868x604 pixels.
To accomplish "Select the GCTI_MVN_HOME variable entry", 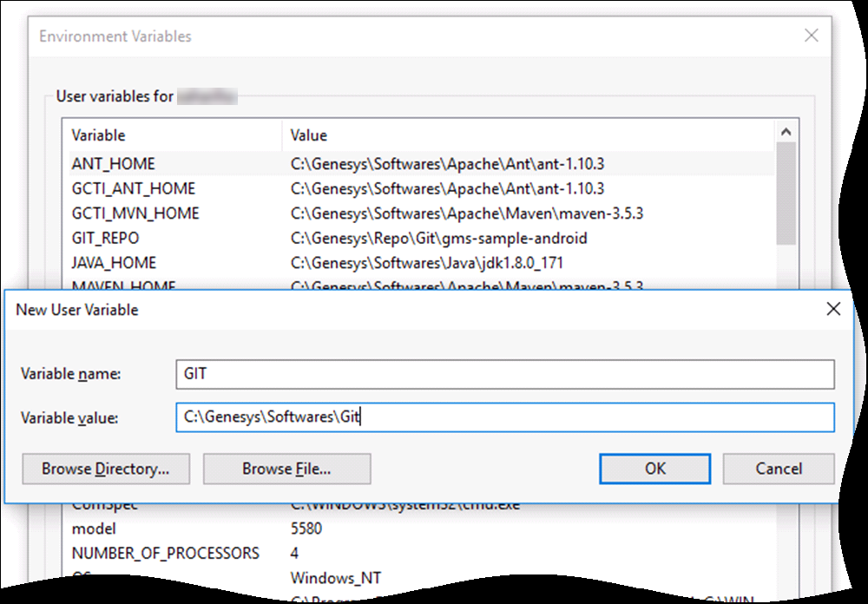I will [135, 213].
